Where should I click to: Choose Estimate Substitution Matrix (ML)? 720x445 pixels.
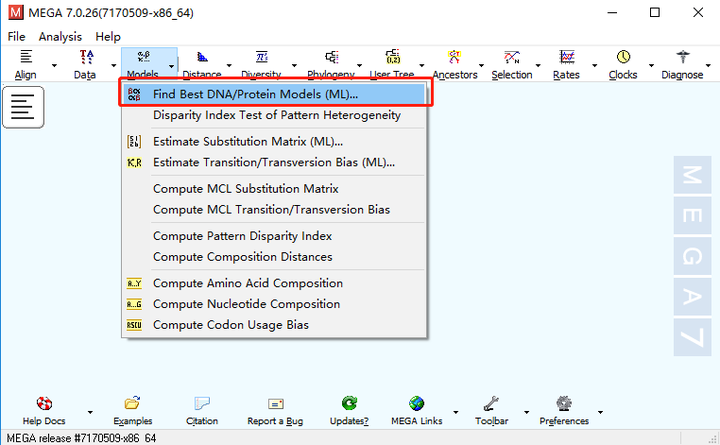274,141
